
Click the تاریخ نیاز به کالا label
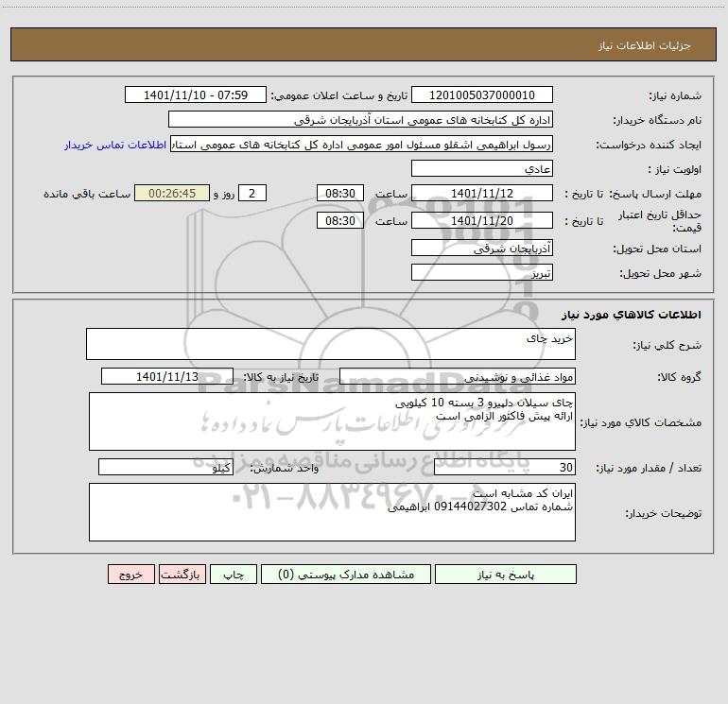pyautogui.click(x=282, y=377)
